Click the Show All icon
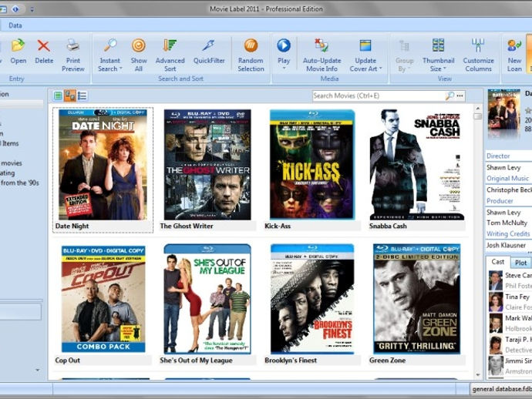The width and height of the screenshot is (532, 399). (x=139, y=45)
